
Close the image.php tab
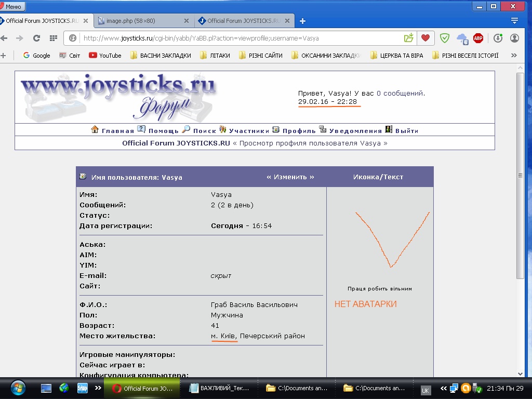click(187, 21)
